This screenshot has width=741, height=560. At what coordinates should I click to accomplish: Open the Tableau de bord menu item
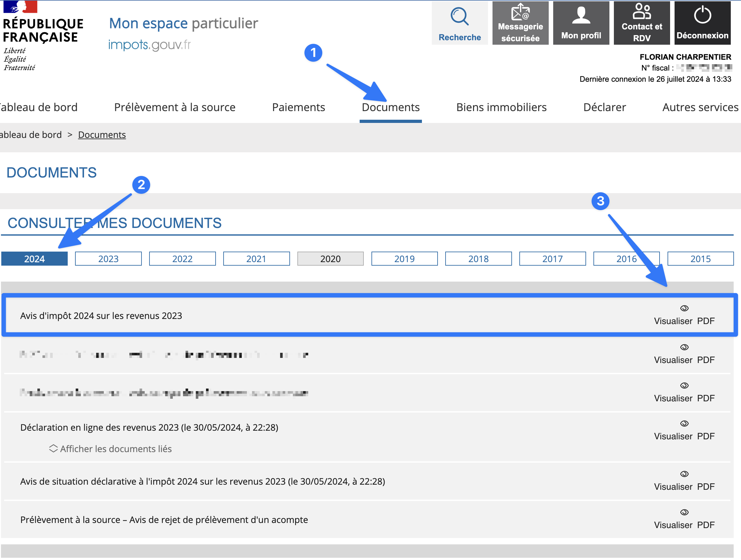[x=39, y=107]
